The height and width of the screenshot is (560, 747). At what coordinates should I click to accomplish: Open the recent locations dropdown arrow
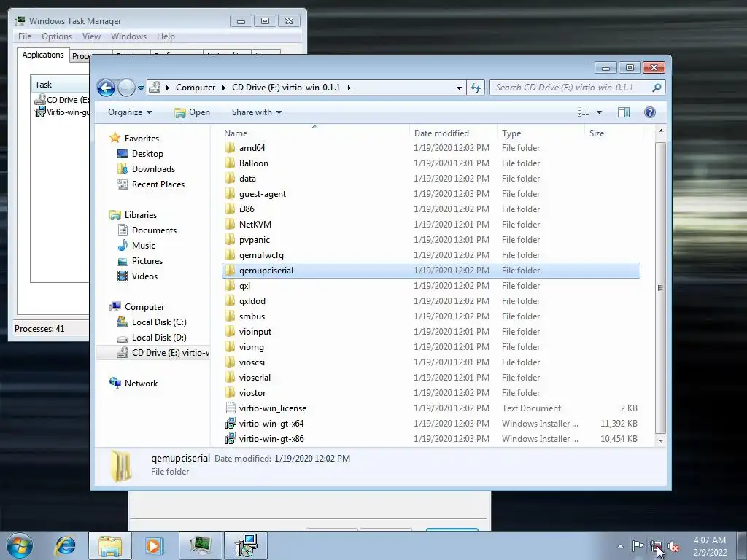(141, 88)
